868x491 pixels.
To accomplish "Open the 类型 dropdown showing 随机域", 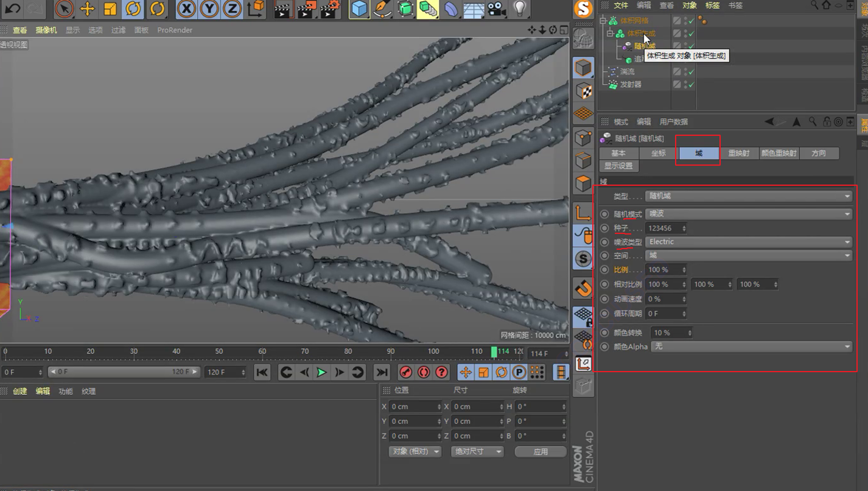I will [748, 196].
